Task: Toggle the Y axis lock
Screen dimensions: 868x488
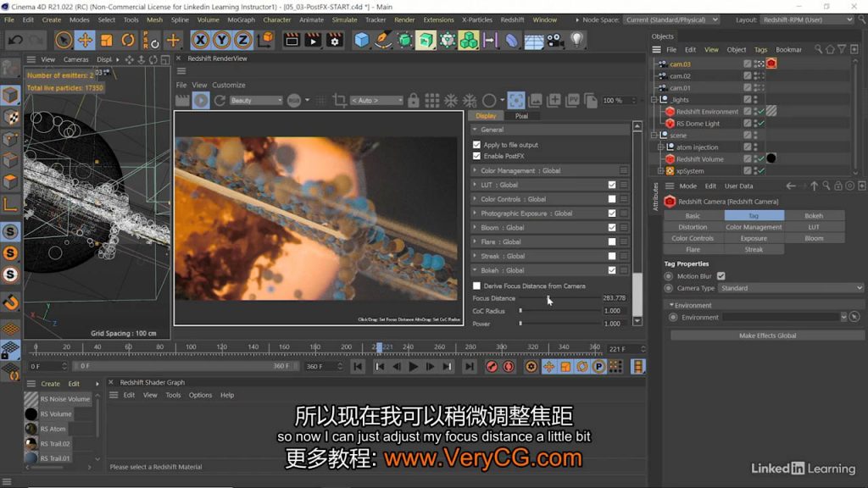Action: point(221,40)
